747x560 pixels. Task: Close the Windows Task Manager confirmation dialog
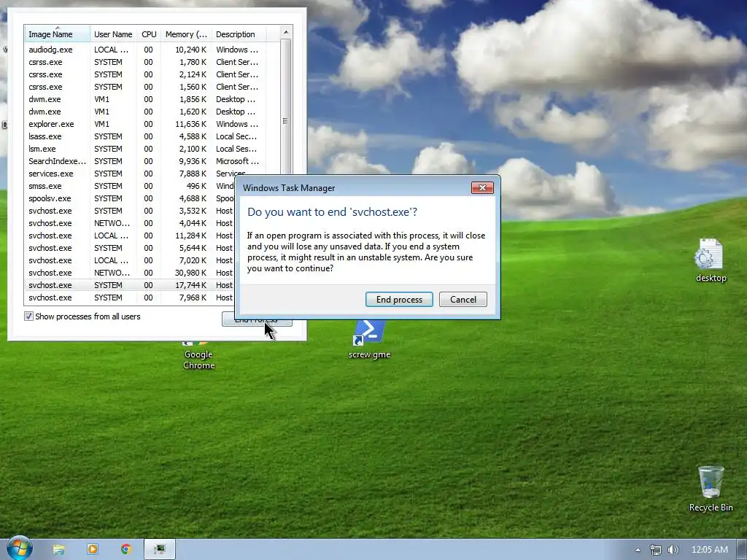tap(482, 187)
